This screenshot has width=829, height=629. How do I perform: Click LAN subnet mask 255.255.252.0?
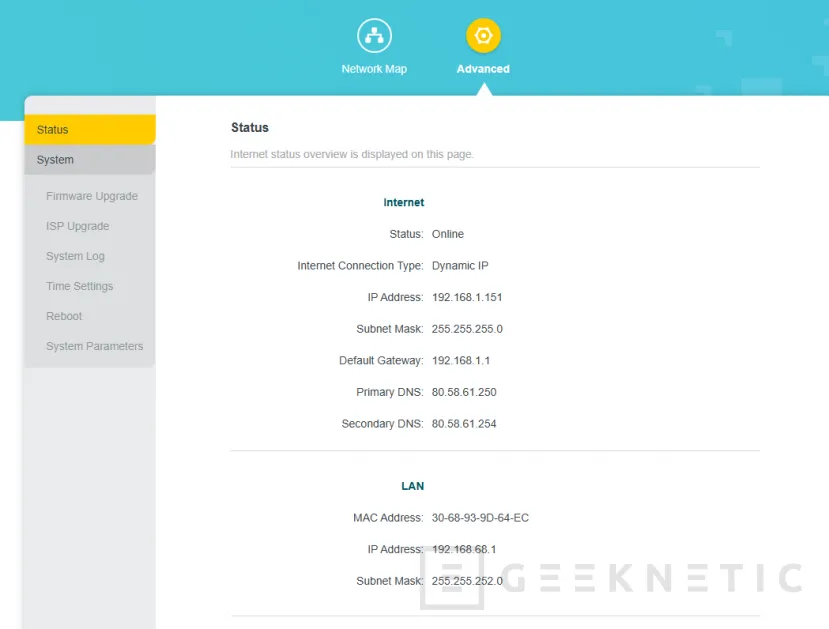coord(467,581)
